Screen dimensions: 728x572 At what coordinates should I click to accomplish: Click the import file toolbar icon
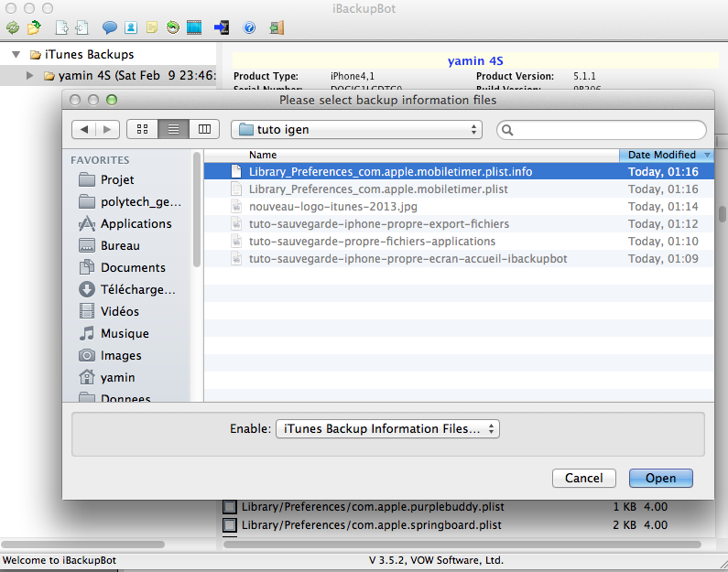tap(82, 27)
